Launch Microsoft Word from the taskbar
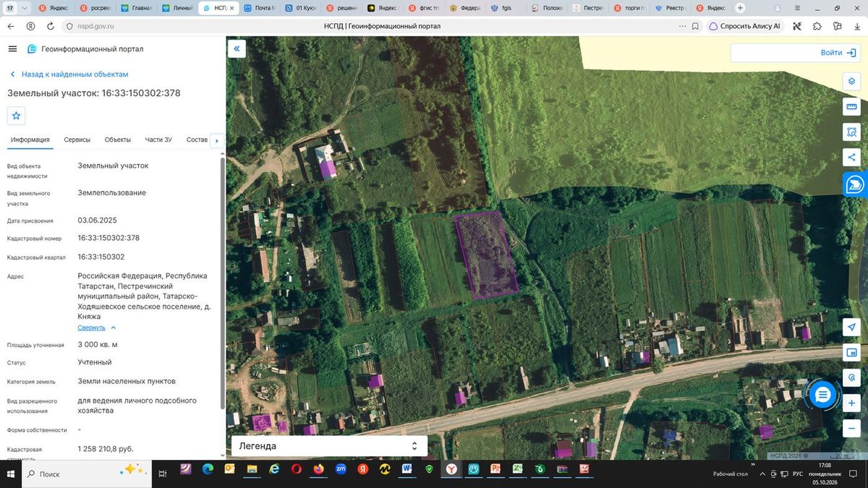This screenshot has width=868, height=488. tap(407, 469)
